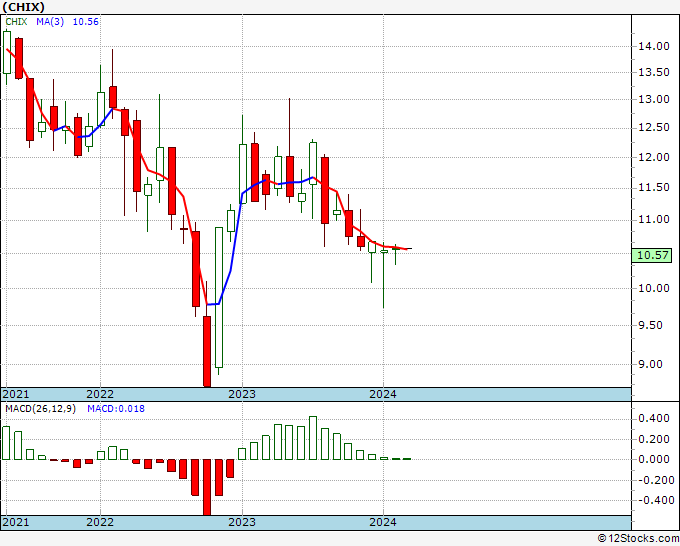Click 2022 on the MACD panel time axis

pyautogui.click(x=100, y=522)
